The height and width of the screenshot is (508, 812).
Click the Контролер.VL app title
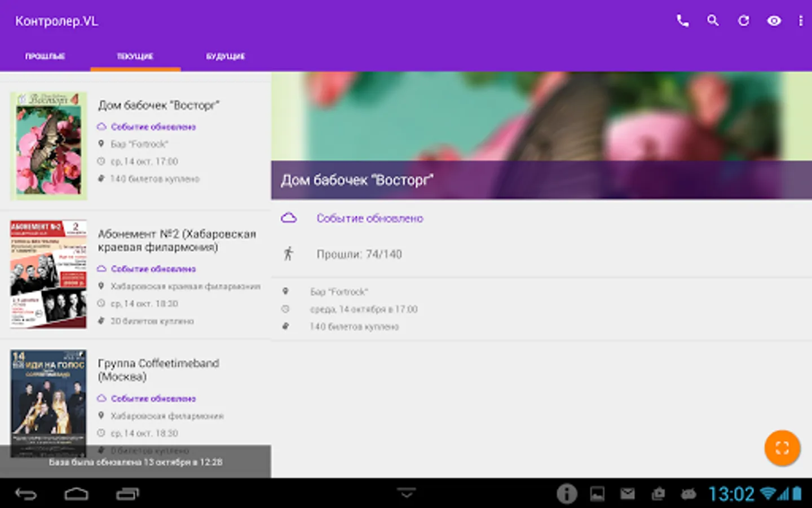pos(56,21)
